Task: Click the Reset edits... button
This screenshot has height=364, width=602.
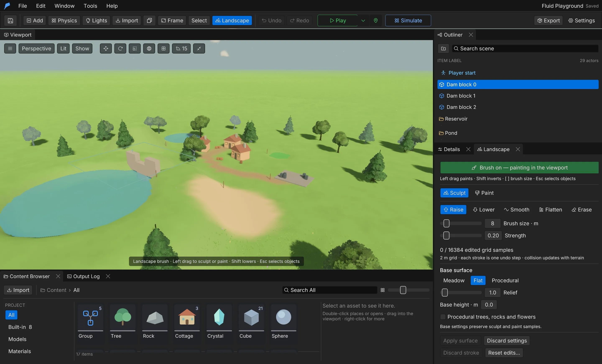Action: tap(504, 353)
